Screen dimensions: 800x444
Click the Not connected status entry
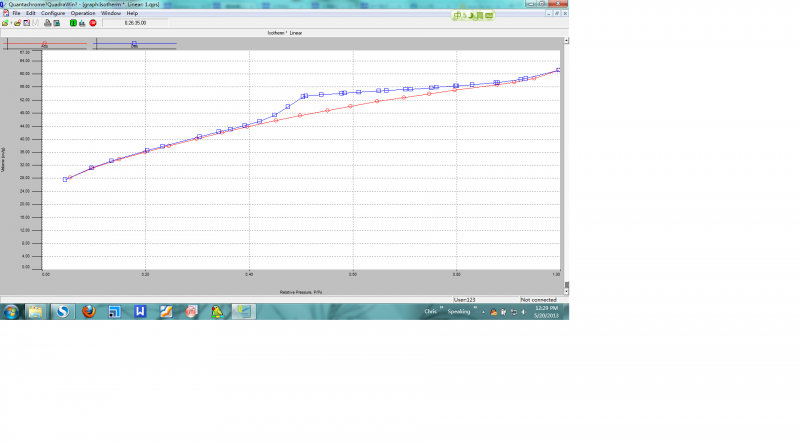(538, 300)
